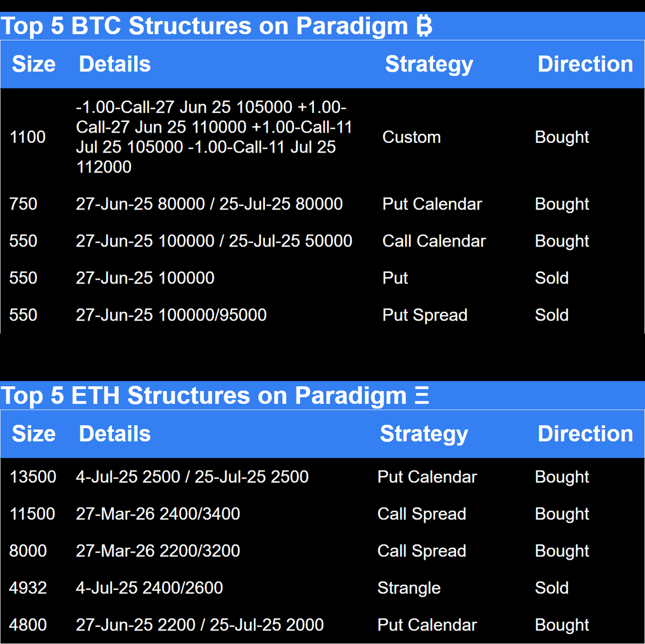Screen dimensions: 645x644
Task: Select the ETH size value 13500
Action: point(33,477)
